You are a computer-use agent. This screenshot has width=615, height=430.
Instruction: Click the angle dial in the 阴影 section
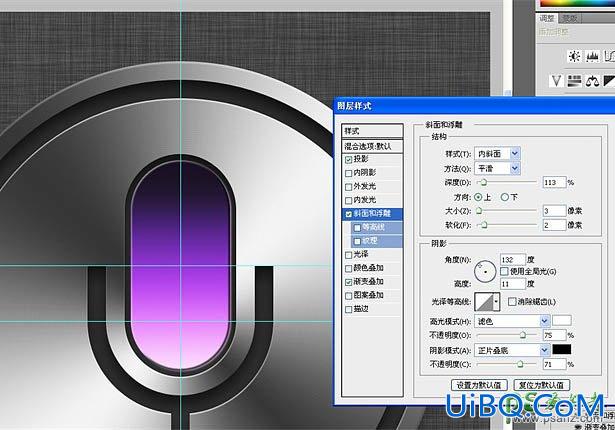pyautogui.click(x=485, y=271)
